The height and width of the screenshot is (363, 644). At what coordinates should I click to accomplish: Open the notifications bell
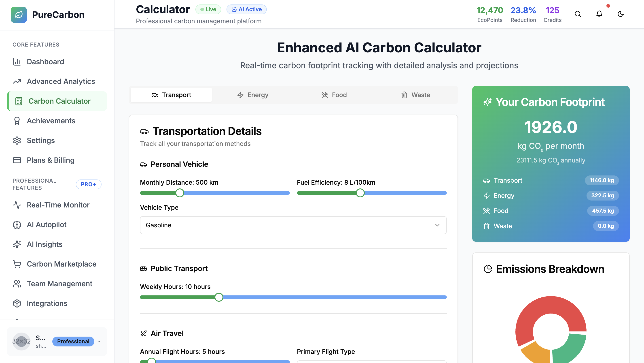click(599, 14)
